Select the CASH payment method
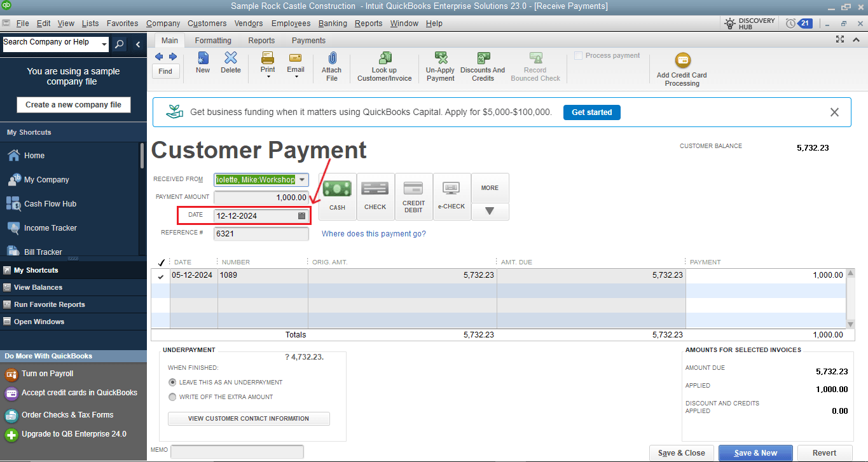The height and width of the screenshot is (462, 868). [x=337, y=196]
